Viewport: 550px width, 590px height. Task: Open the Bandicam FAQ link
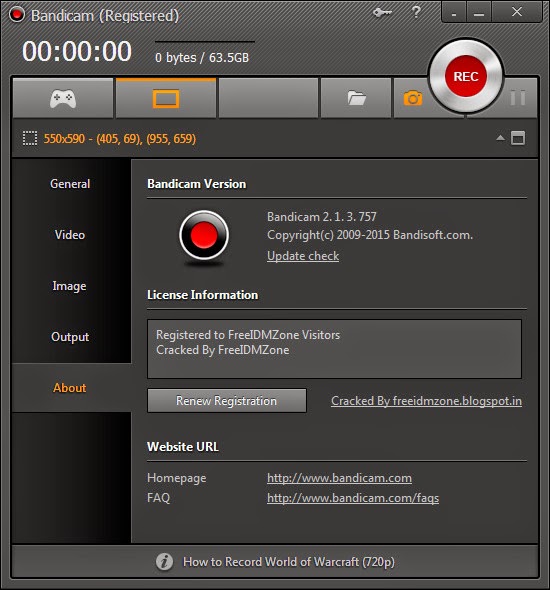coord(353,498)
